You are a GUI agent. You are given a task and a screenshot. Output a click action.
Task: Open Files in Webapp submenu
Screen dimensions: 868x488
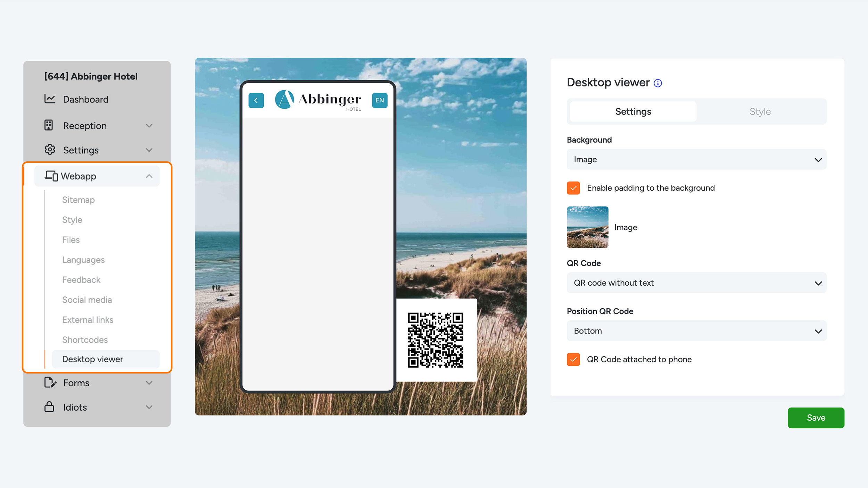[x=71, y=240]
